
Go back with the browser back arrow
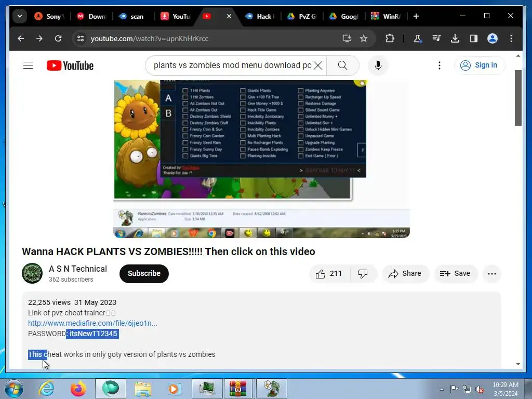(x=21, y=38)
